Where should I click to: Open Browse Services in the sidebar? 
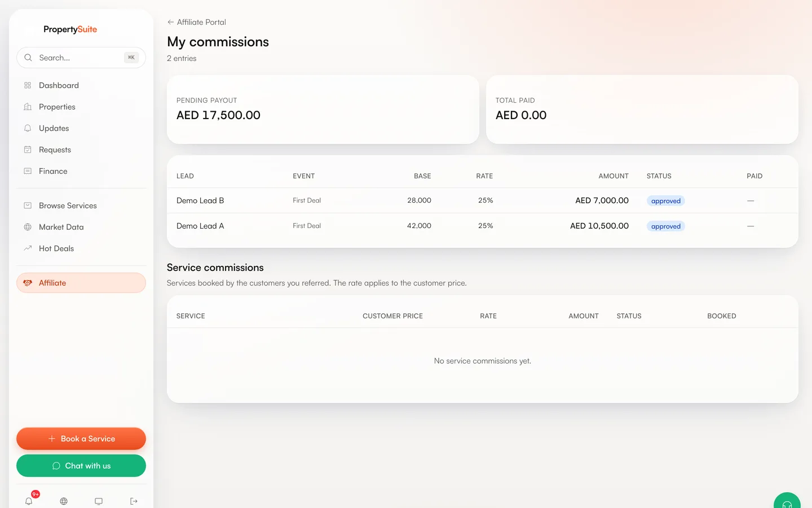pos(81,205)
